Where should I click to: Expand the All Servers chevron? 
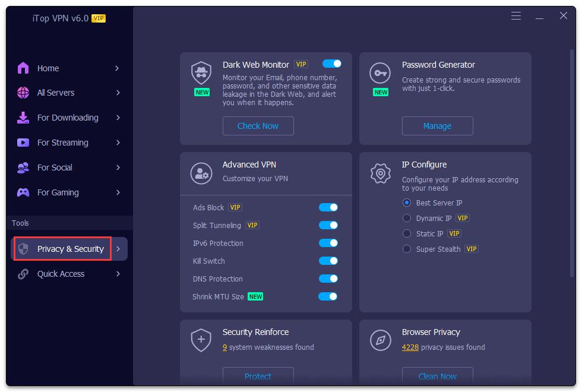point(118,93)
